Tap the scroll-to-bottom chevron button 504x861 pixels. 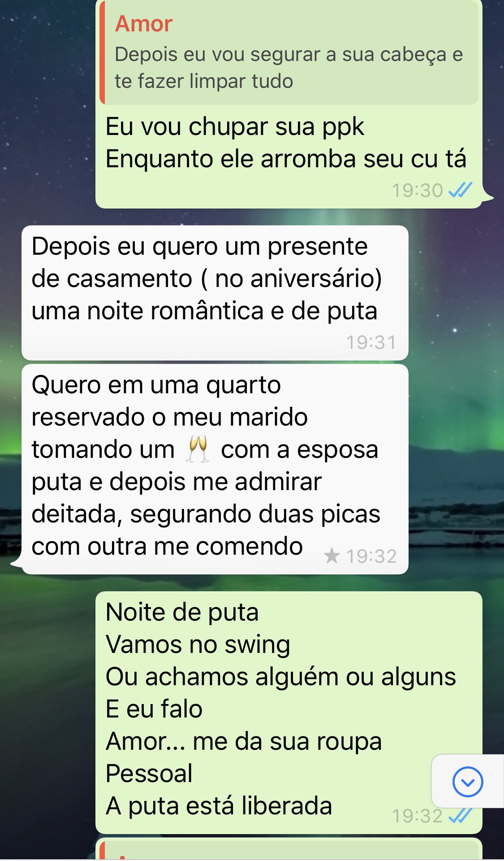pyautogui.click(x=467, y=782)
